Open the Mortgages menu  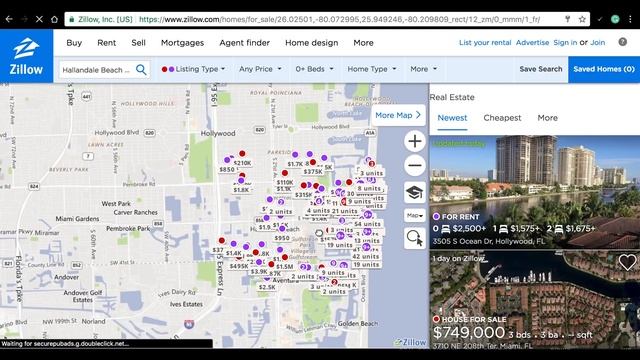pos(182,42)
